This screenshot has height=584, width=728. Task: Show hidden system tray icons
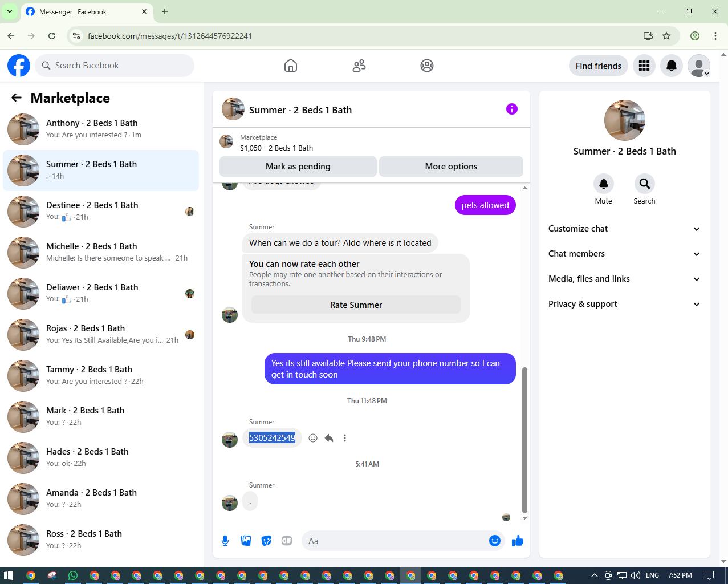pyautogui.click(x=594, y=575)
